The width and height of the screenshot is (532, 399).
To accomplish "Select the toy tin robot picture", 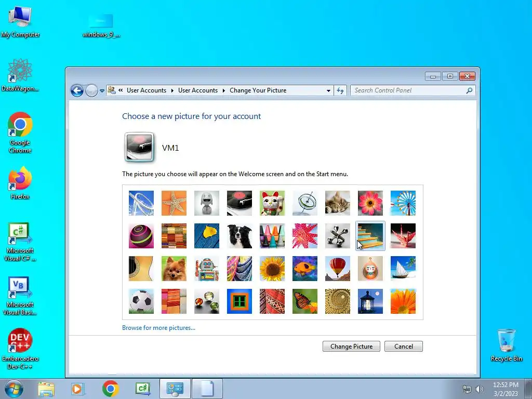I will coord(207,269).
